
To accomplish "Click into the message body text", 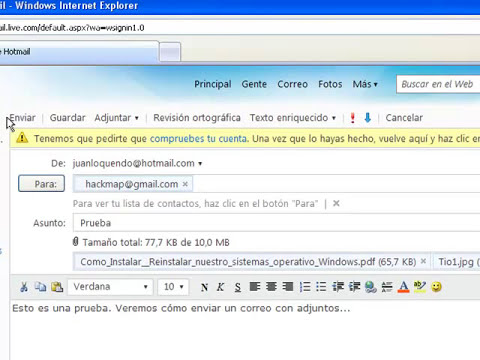I will (181, 308).
